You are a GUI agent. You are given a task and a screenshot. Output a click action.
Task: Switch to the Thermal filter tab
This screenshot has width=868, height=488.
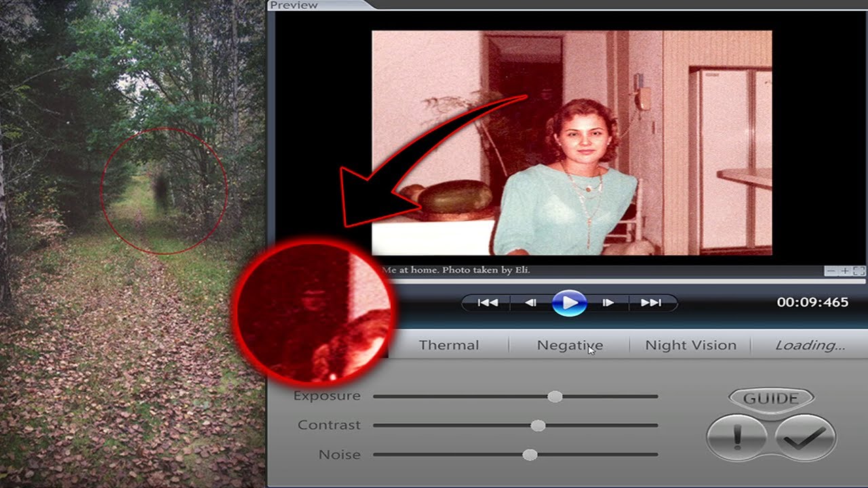pyautogui.click(x=449, y=345)
